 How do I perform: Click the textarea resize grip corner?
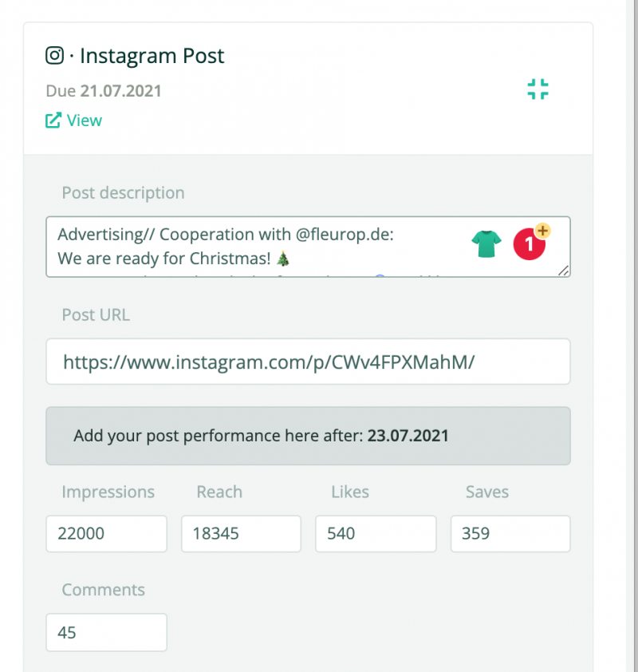(564, 271)
